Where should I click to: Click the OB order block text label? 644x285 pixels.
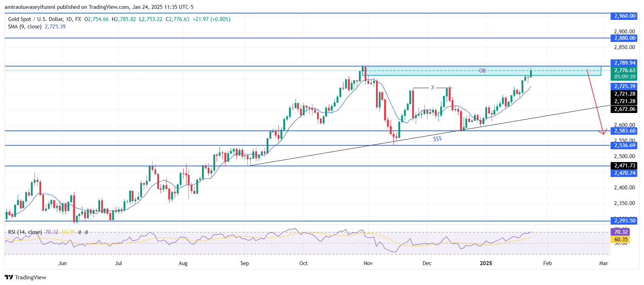[x=482, y=71]
